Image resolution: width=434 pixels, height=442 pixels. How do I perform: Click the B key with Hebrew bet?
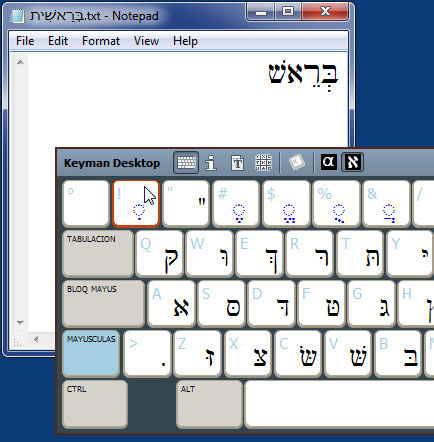pos(398,354)
